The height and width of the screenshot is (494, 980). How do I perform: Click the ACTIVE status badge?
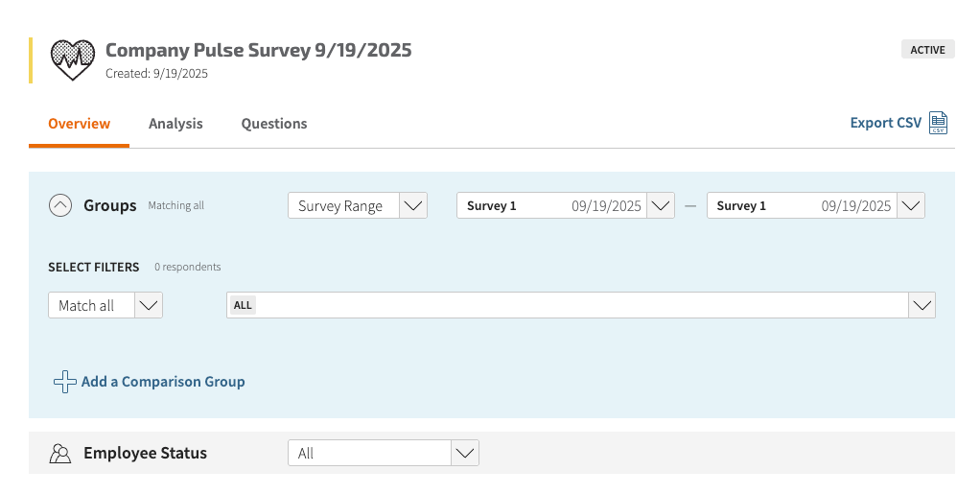click(927, 50)
